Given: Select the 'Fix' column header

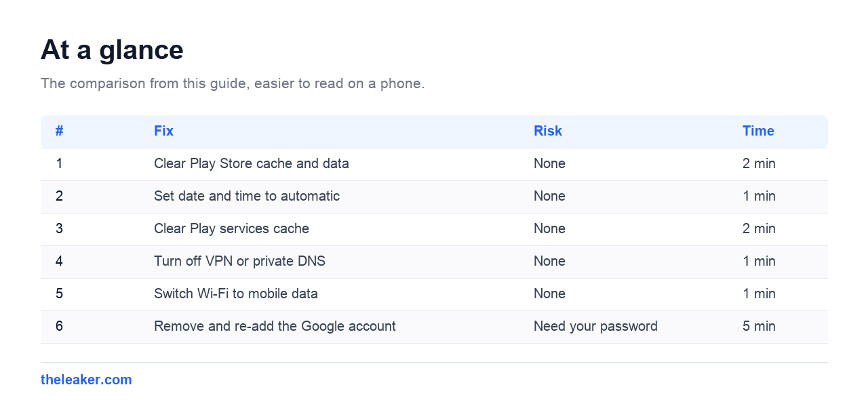Looking at the screenshot, I should coord(163,131).
